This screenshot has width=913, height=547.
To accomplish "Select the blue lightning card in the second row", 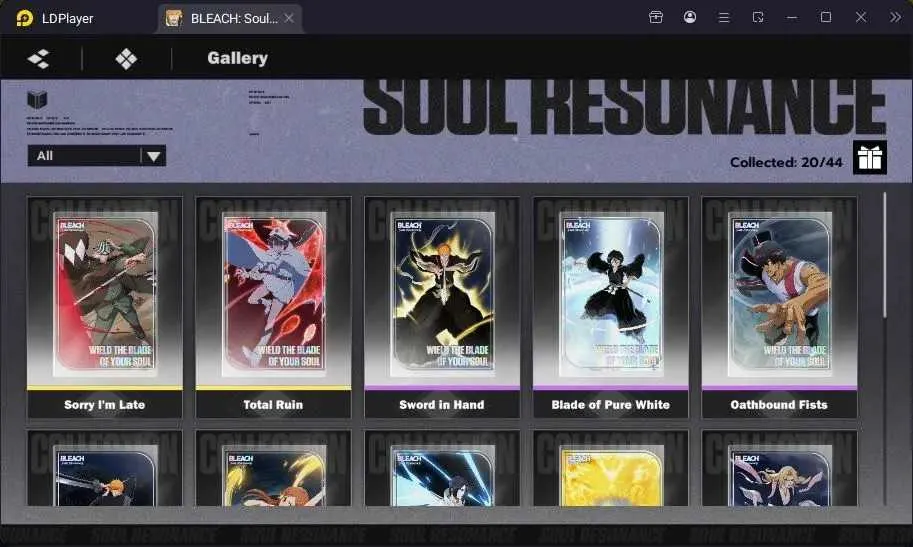I will click(442, 468).
